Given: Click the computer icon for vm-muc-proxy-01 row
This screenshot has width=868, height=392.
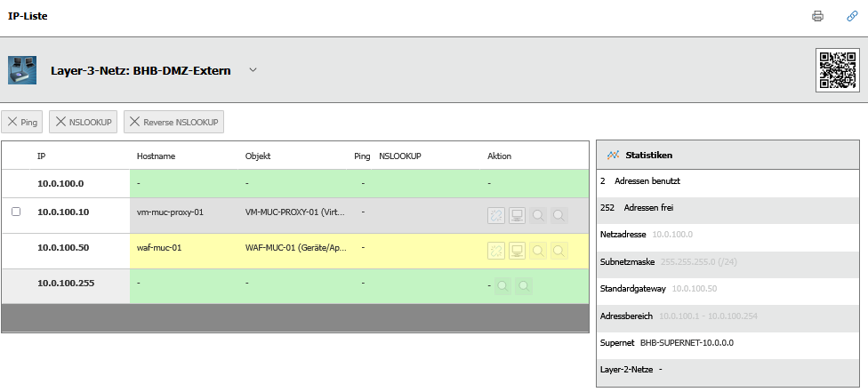Looking at the screenshot, I should tap(517, 215).
